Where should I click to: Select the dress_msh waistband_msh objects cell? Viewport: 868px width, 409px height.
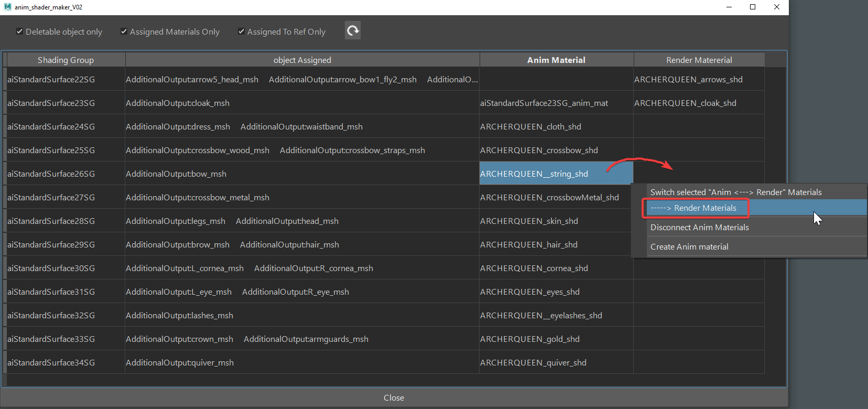point(302,126)
